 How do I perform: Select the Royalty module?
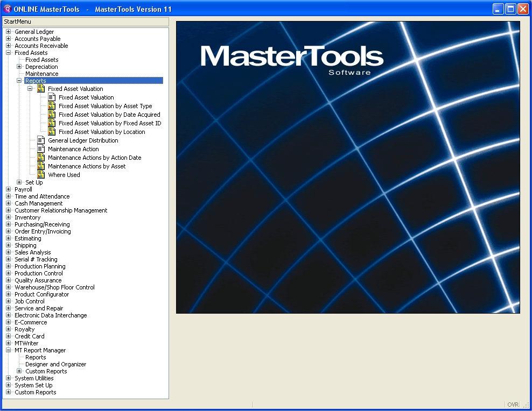(24, 329)
